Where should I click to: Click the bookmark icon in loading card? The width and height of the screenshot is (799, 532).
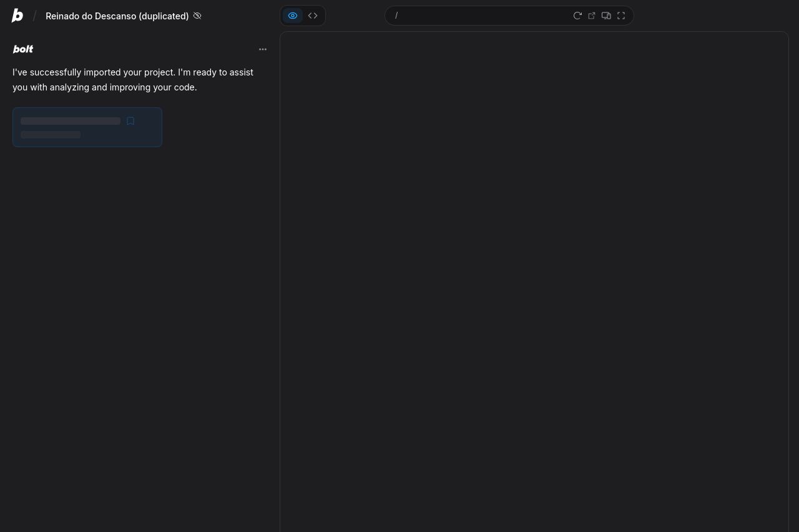pyautogui.click(x=130, y=121)
